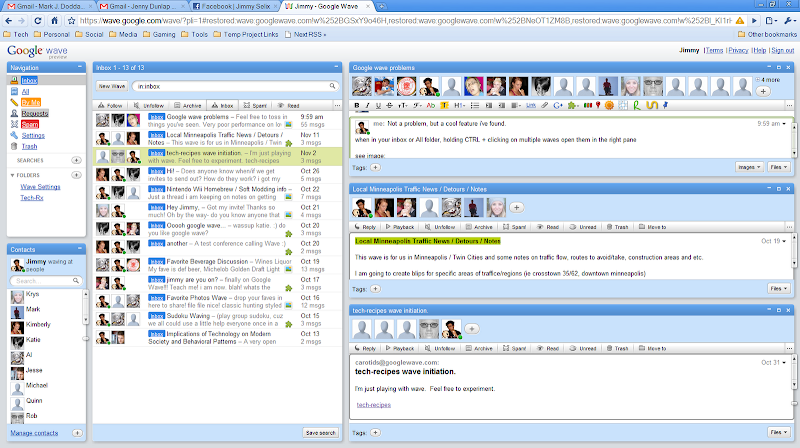The image size is (800, 448).
Task: Click Playback in tech-recipes wave toolbar
Action: (x=399, y=349)
